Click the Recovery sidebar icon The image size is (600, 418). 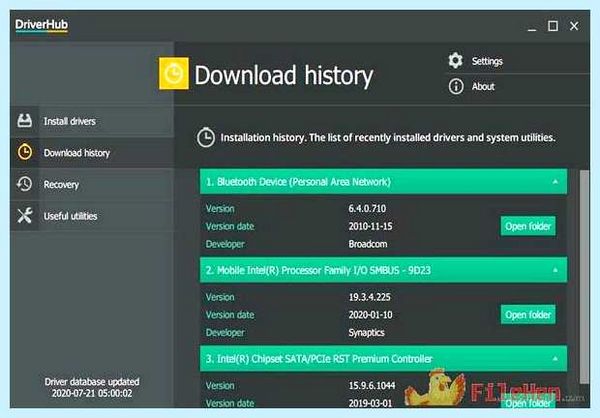click(x=24, y=184)
